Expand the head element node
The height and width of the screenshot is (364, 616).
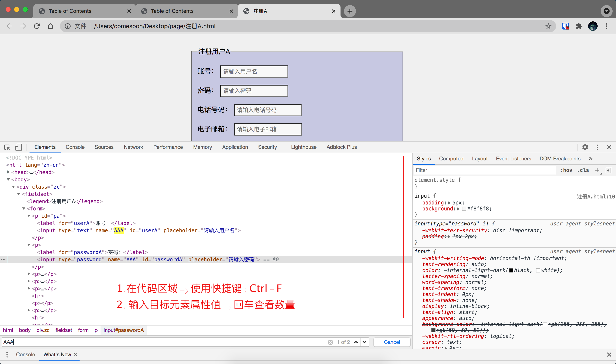coord(8,172)
